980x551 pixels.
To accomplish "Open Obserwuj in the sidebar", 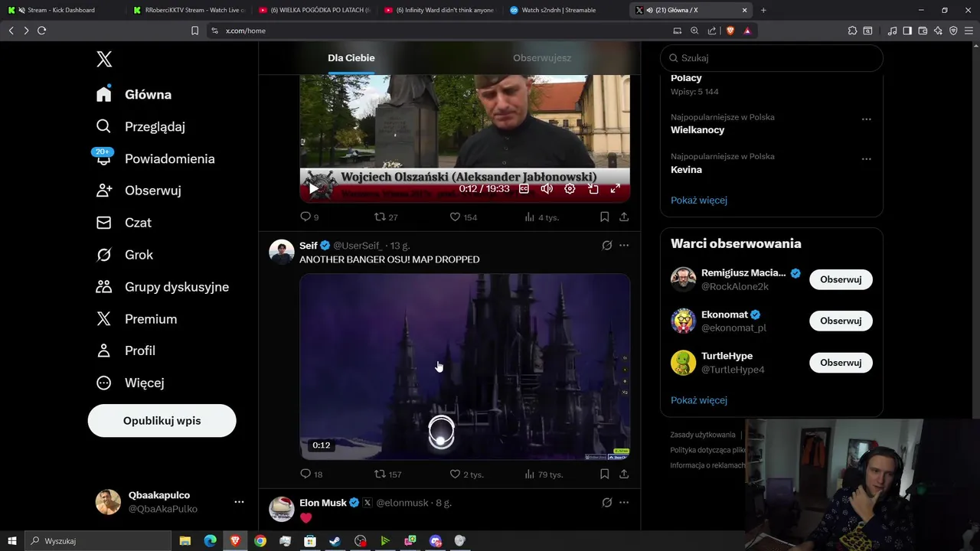I will click(139, 191).
